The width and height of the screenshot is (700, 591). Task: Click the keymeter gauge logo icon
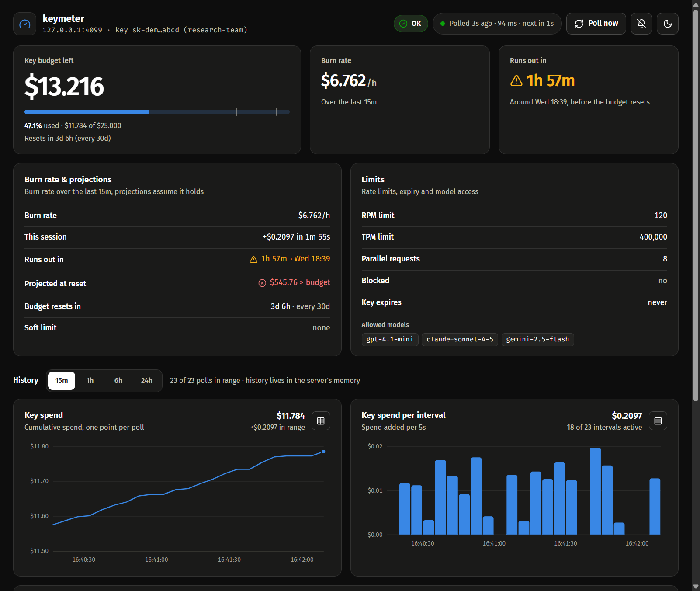25,24
